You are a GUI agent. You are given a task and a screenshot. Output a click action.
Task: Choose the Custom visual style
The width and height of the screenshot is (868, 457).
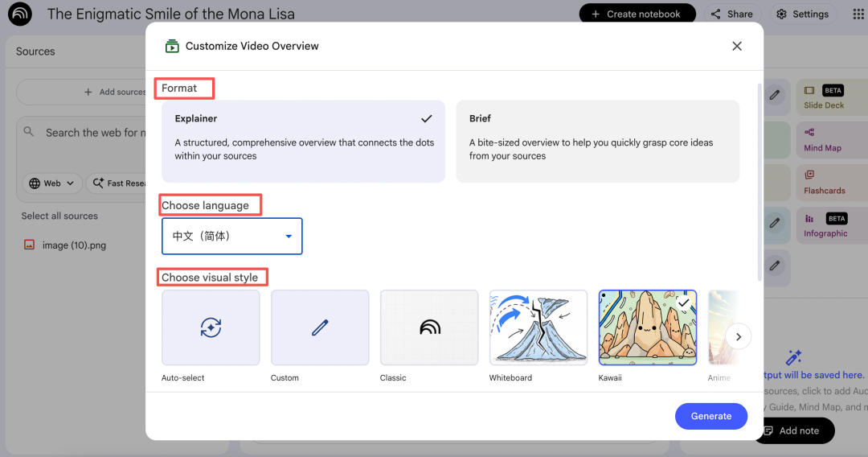320,327
